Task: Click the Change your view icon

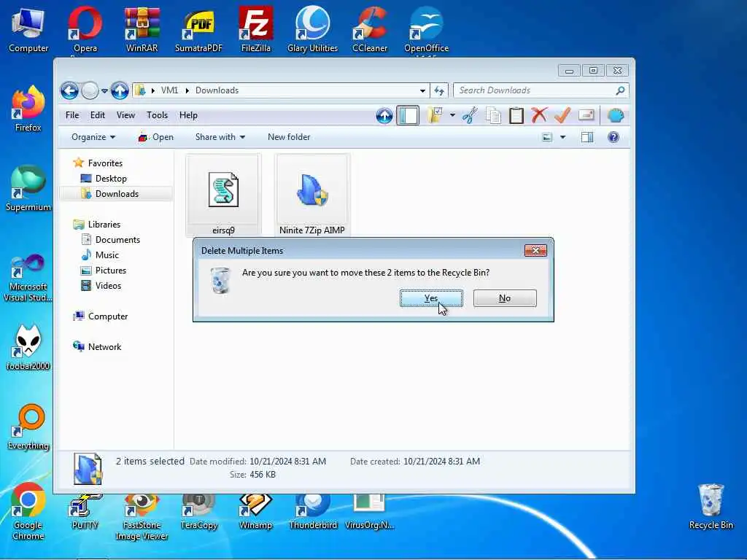Action: 547,137
